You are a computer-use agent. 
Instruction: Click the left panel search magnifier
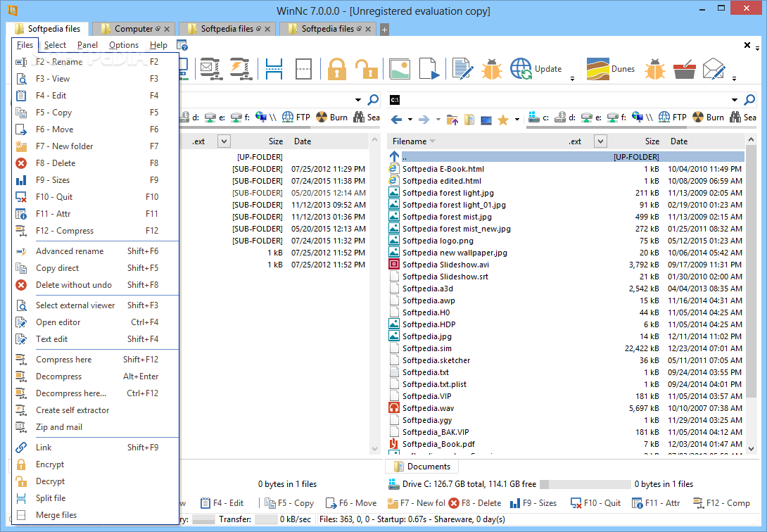[x=373, y=100]
